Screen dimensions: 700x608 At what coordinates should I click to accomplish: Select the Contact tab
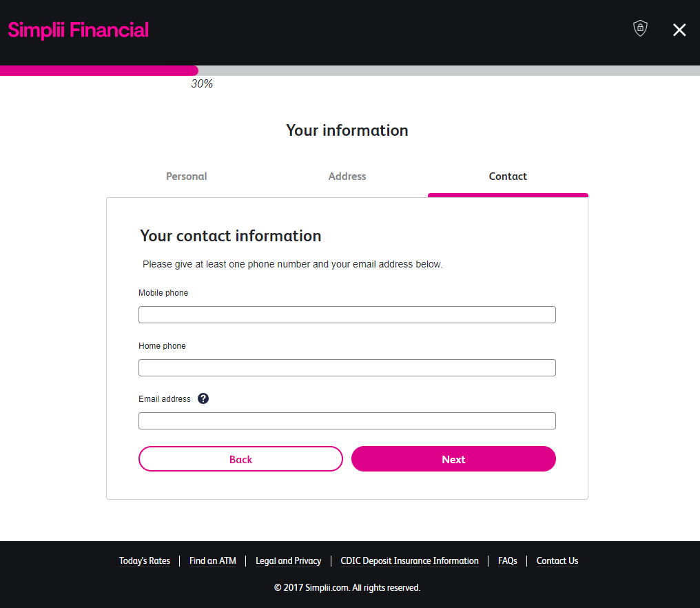coord(508,176)
